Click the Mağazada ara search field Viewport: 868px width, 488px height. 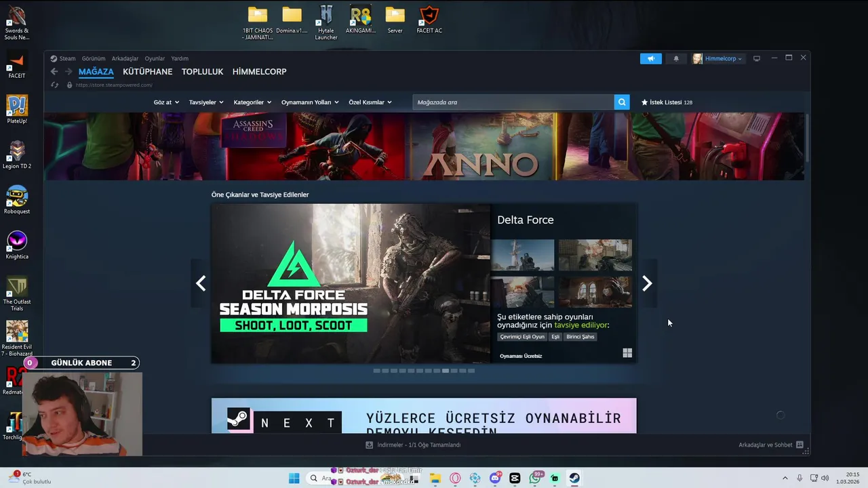coord(513,102)
